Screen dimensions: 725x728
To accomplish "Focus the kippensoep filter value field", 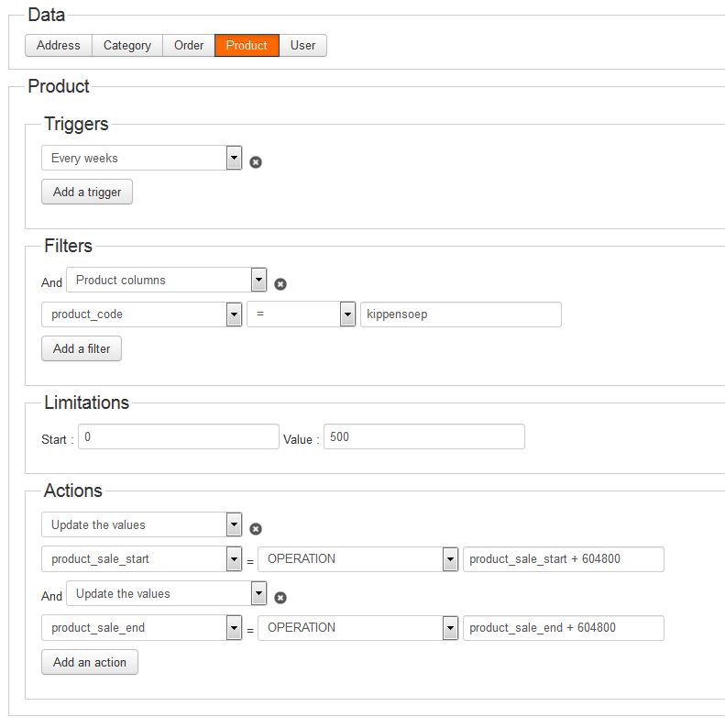I will [460, 314].
